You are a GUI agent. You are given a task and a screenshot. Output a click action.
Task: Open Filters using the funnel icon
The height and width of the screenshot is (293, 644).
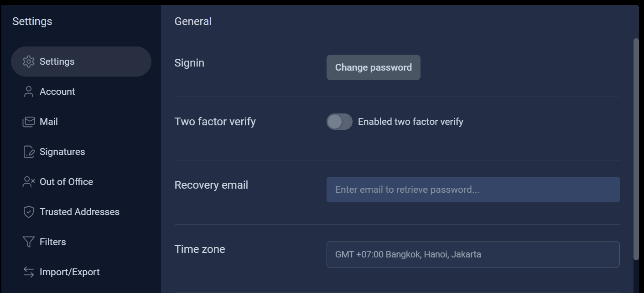pyautogui.click(x=28, y=242)
